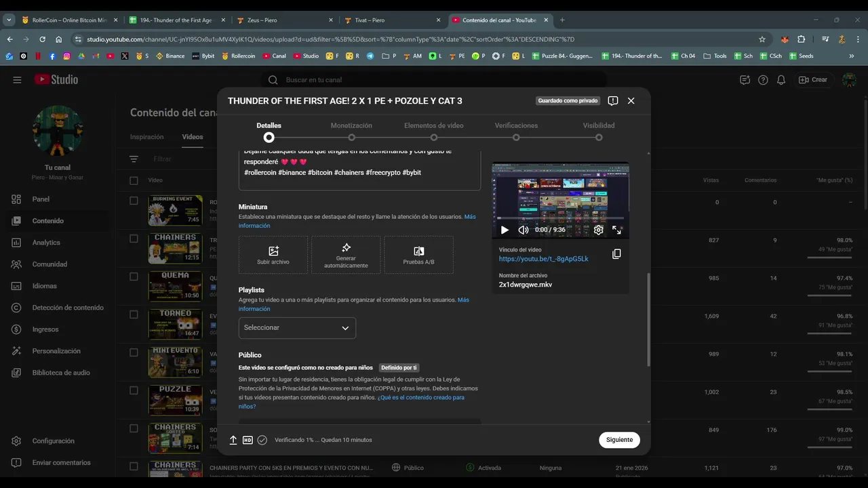The image size is (868, 488).
Task: Check the MINIEVENTO video row checkbox
Action: (x=134, y=352)
